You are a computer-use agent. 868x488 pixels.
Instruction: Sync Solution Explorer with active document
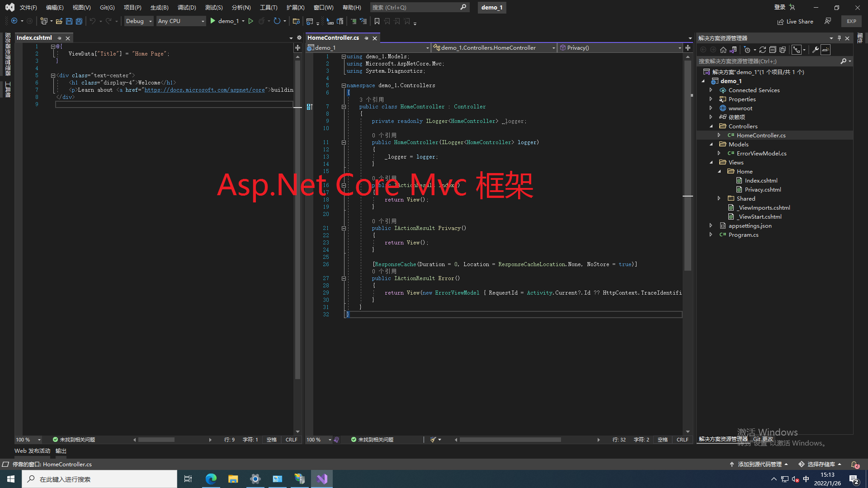coord(733,50)
